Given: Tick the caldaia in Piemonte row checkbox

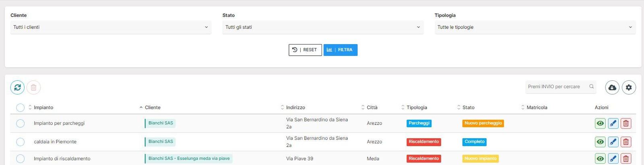Looking at the screenshot, I should (21, 142).
